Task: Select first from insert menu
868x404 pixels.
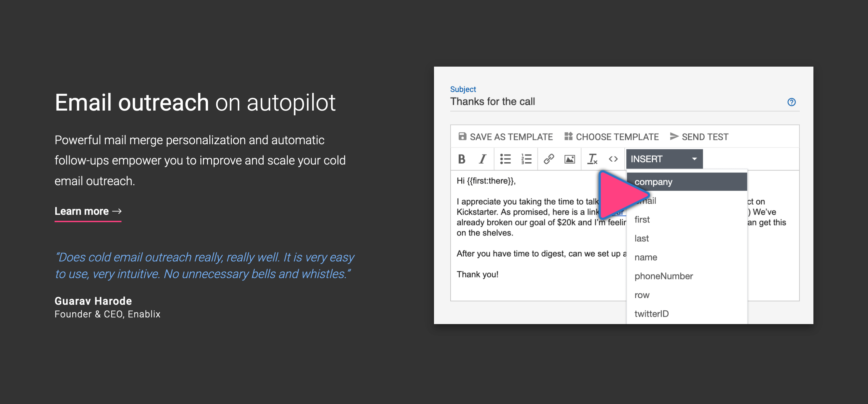Action: [x=687, y=219]
